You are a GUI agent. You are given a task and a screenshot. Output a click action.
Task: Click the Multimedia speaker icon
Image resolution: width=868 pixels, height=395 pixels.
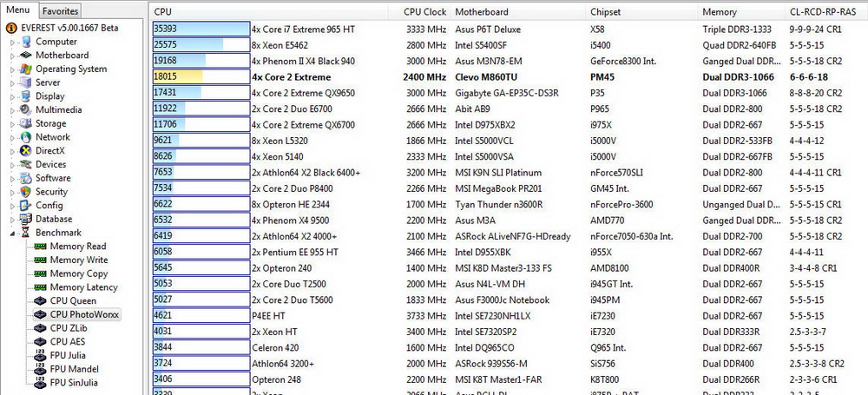point(25,109)
